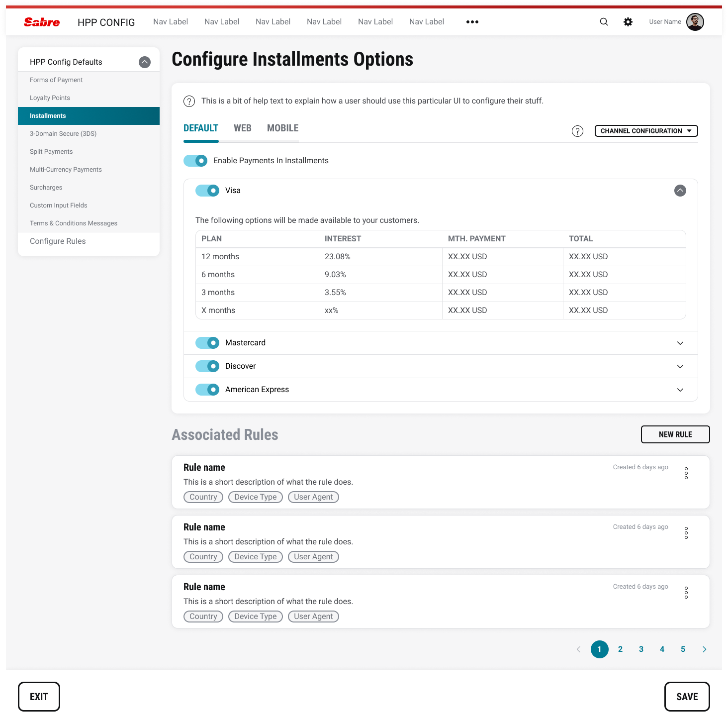Open Channel Configuration dropdown

point(646,131)
